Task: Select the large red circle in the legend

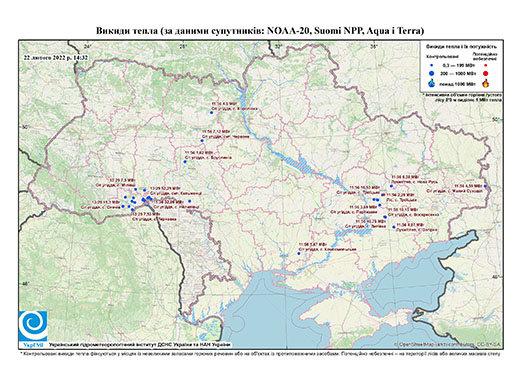Action: 486,73
